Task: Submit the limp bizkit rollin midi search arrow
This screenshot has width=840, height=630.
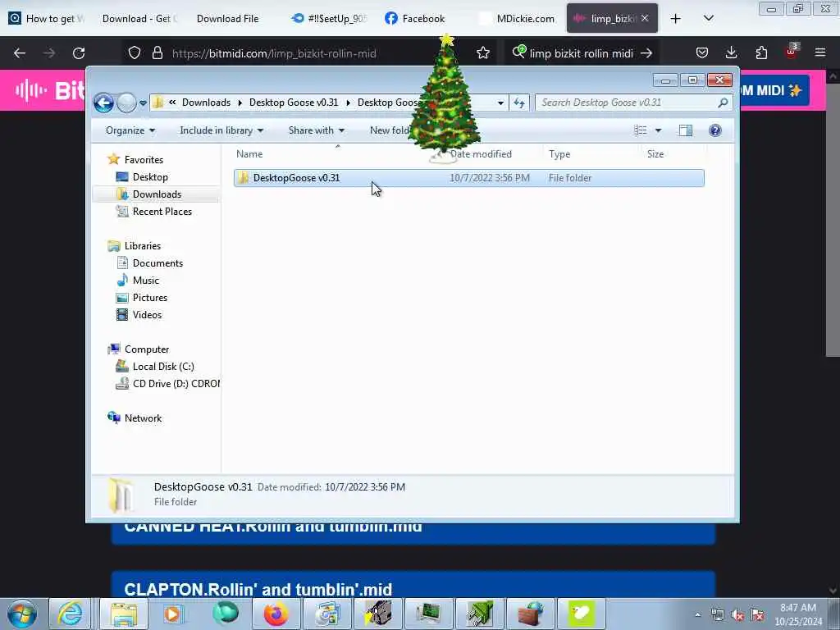Action: pyautogui.click(x=646, y=53)
